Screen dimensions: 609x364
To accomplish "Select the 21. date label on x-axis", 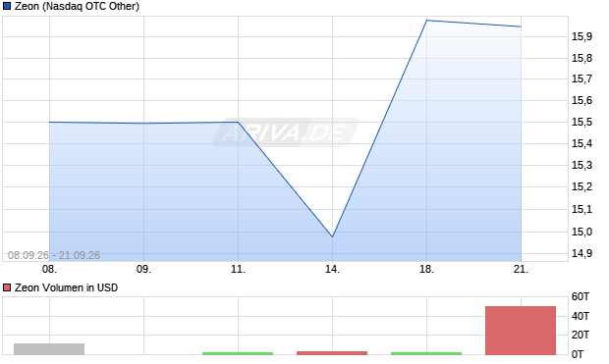I will [x=521, y=269].
